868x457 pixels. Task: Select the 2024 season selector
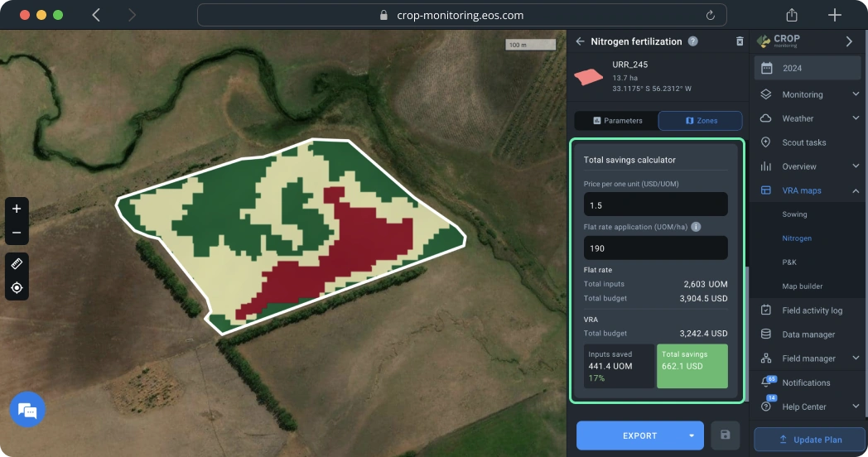click(x=809, y=68)
